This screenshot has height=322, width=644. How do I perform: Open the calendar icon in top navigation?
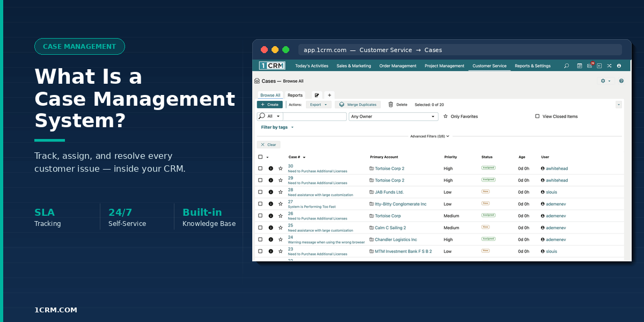pos(580,66)
